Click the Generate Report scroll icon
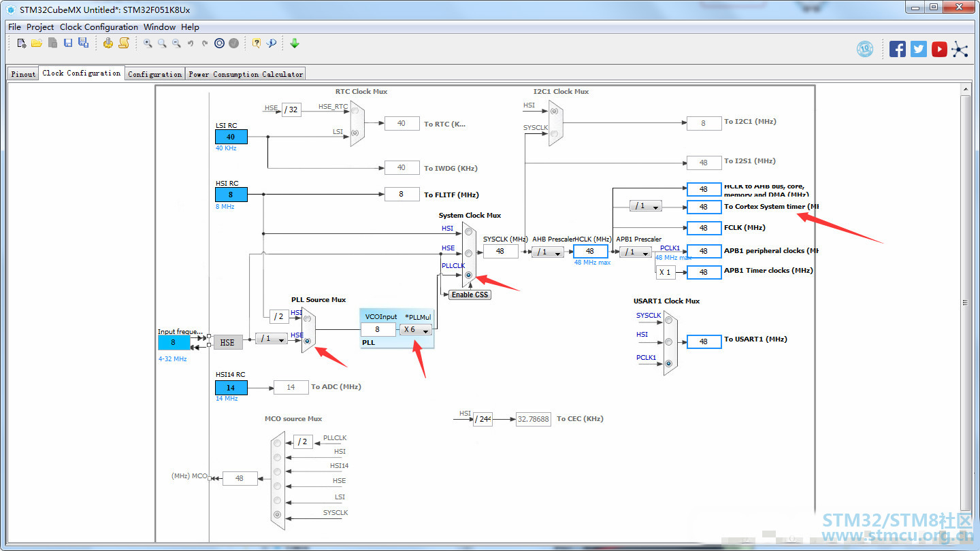 coord(123,43)
